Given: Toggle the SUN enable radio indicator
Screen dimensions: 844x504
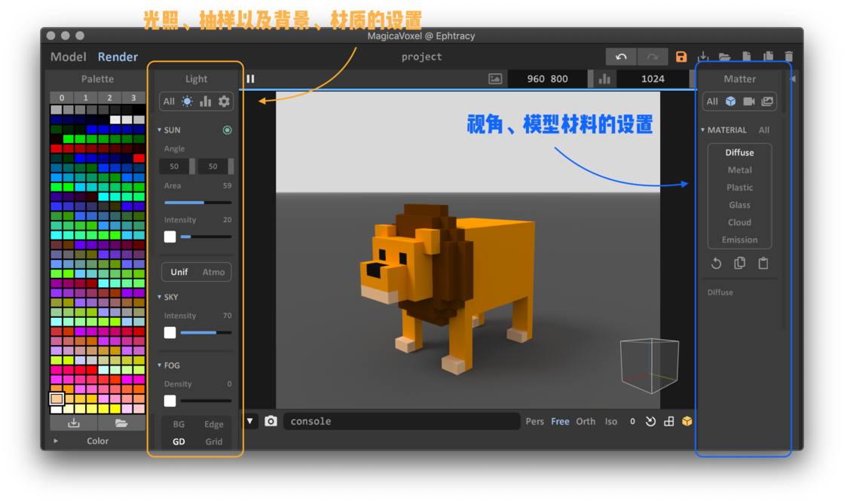Looking at the screenshot, I should point(227,130).
